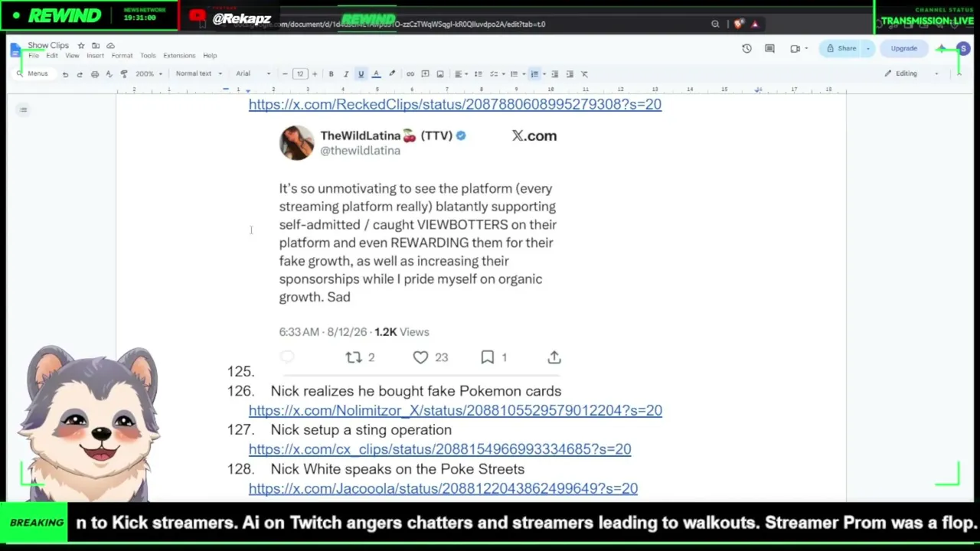Open the comments panel icon
This screenshot has height=551, width=980.
[769, 48]
